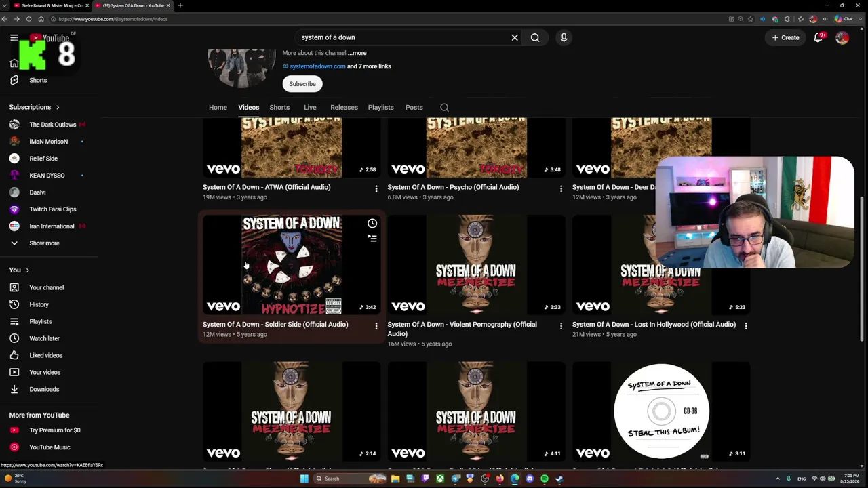Viewport: 868px width, 488px height.
Task: Switch to the channel Shorts tab
Action: coord(279,108)
